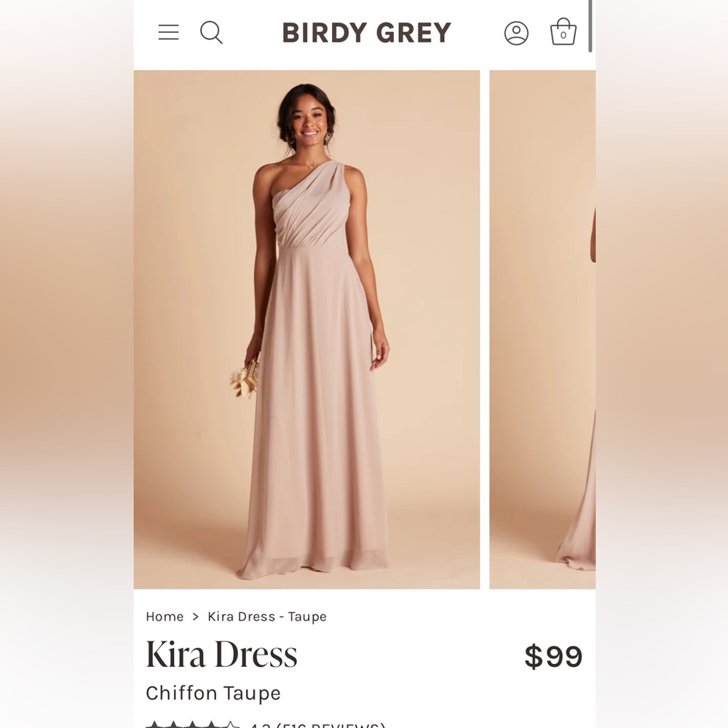Click the first star in the rating

coord(155,725)
